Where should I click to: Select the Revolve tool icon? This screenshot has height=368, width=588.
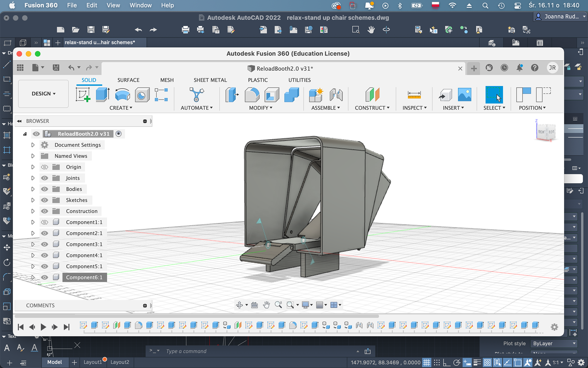tap(123, 94)
